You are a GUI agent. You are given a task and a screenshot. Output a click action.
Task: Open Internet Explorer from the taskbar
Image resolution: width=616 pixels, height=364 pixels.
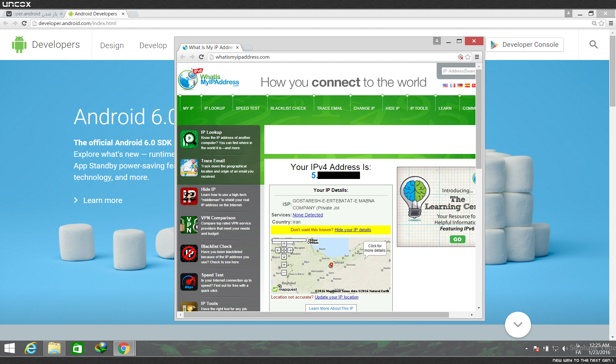(x=31, y=348)
